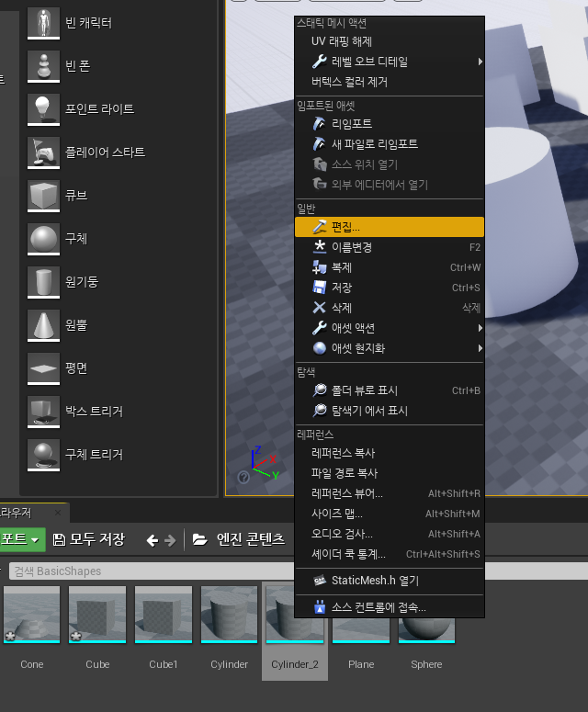This screenshot has width=588, height=712.
Task: Select the Cube1 asset thumbnail
Action: pyautogui.click(x=164, y=615)
